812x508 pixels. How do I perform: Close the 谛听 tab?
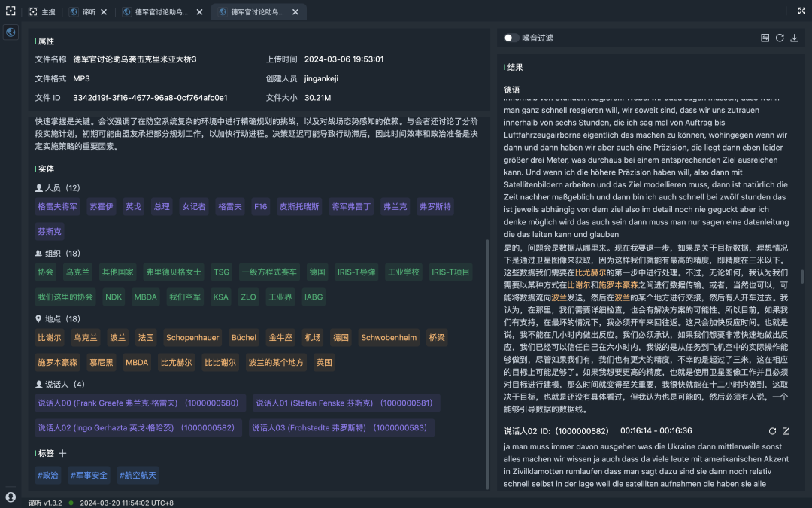click(x=104, y=12)
